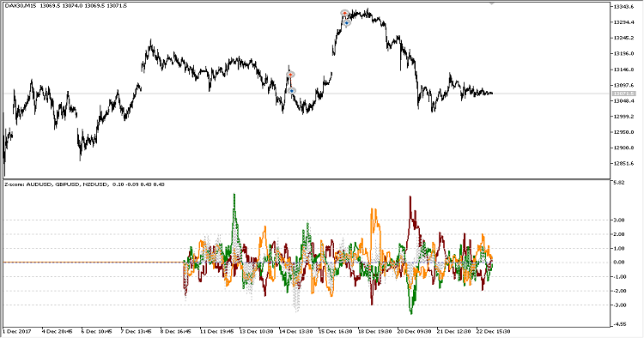Click the 14 Dec 13:30 time label
Viewport: 644px width, 338px height.
pos(295,331)
